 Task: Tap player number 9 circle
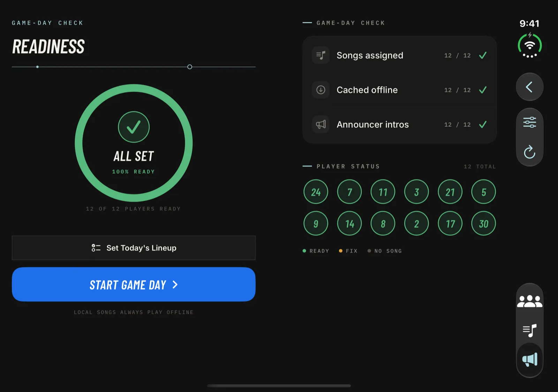point(316,223)
